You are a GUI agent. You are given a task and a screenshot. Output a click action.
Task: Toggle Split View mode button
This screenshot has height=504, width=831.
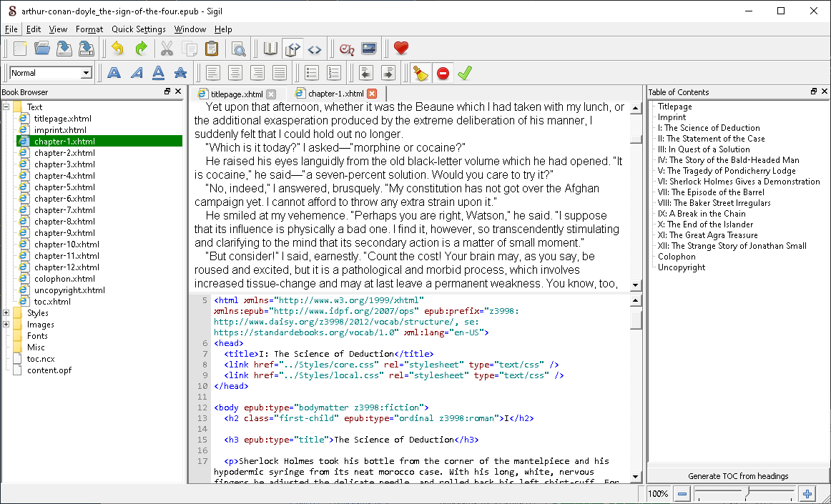click(292, 49)
